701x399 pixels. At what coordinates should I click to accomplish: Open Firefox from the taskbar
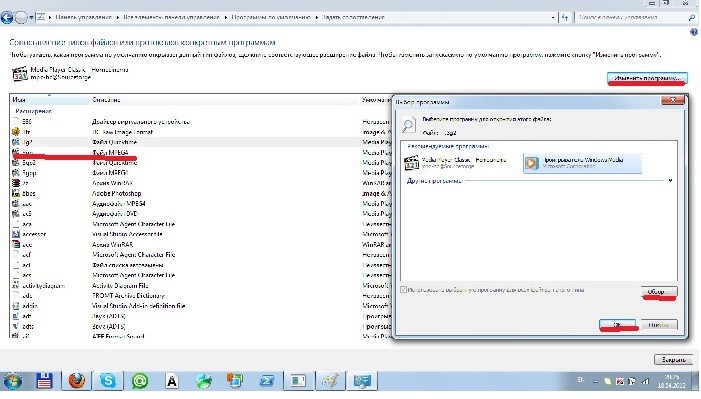[76, 382]
